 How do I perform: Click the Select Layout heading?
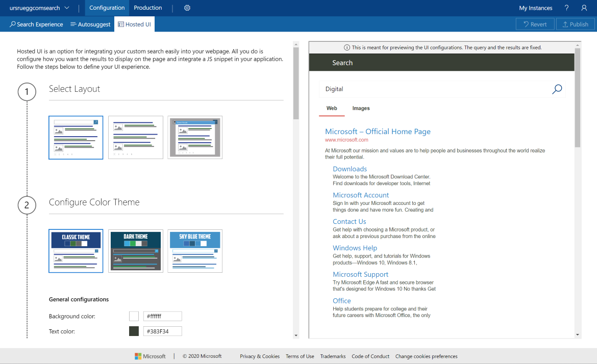(x=74, y=89)
